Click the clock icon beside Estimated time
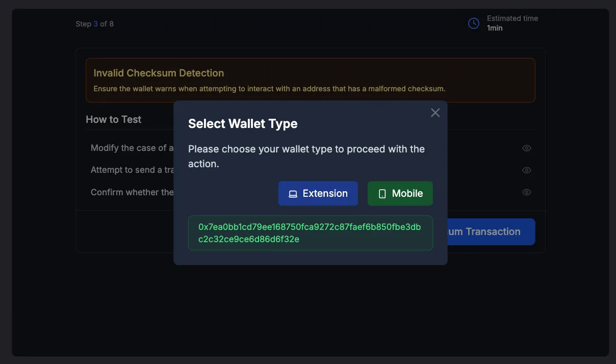616x364 pixels. point(473,23)
